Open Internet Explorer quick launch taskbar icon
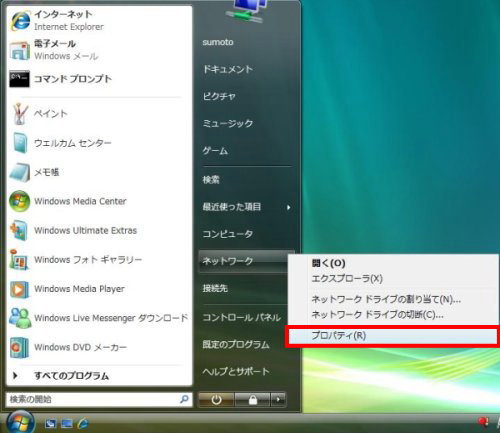Screen dimensions: 500x433 (x=83, y=423)
